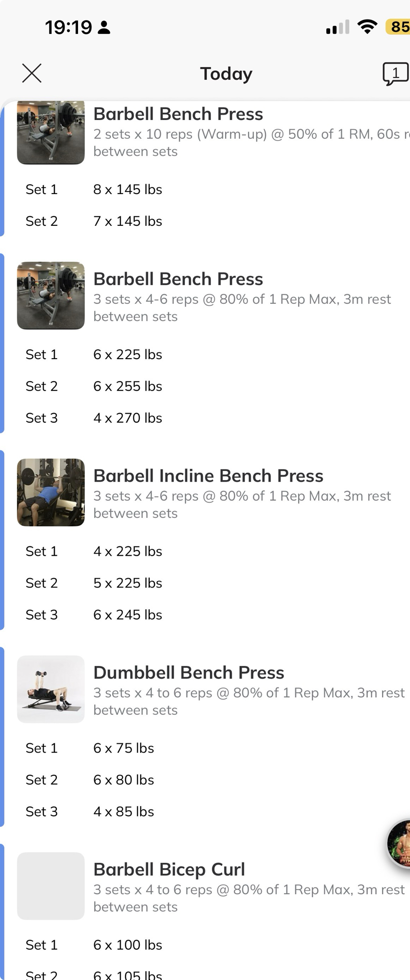Image resolution: width=410 pixels, height=980 pixels.
Task: Select the 4 x 85 lbs dumbbell set
Action: [124, 812]
